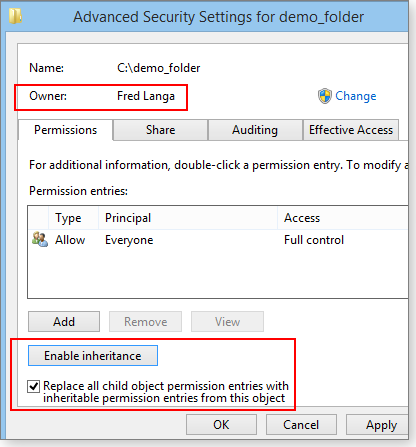This screenshot has height=447, width=416.
Task: Switch to the Auditing tab
Action: pyautogui.click(x=255, y=130)
